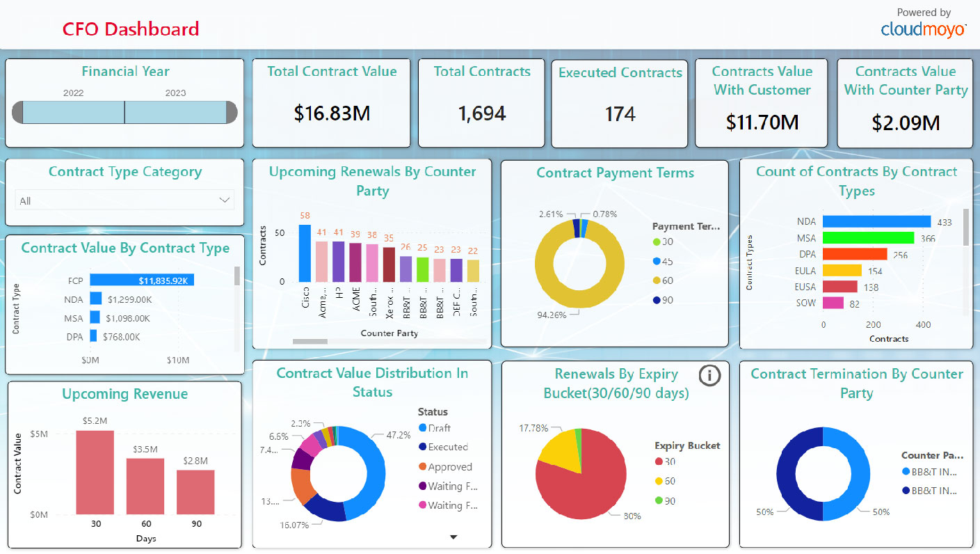Click the CFO Dashboard title
Screen dimensions: 980x554
pos(131,29)
